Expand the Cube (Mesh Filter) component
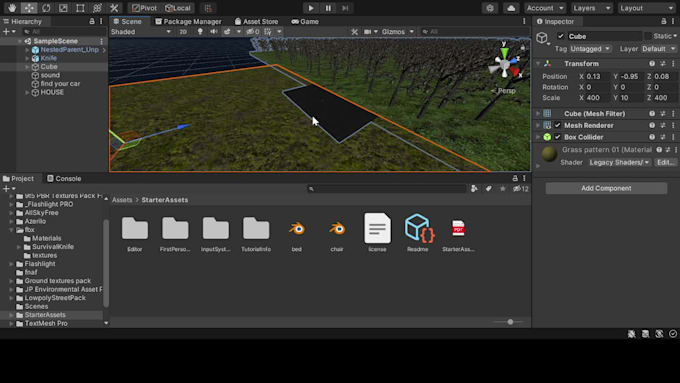The width and height of the screenshot is (680, 383). coord(538,114)
